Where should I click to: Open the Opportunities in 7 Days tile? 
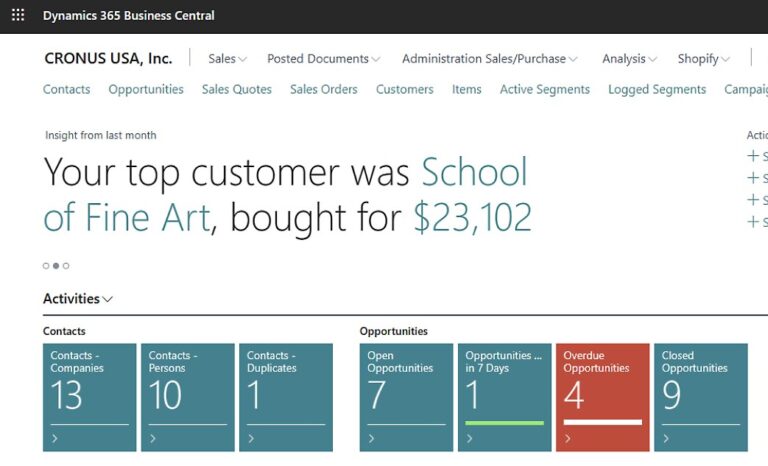[504, 397]
